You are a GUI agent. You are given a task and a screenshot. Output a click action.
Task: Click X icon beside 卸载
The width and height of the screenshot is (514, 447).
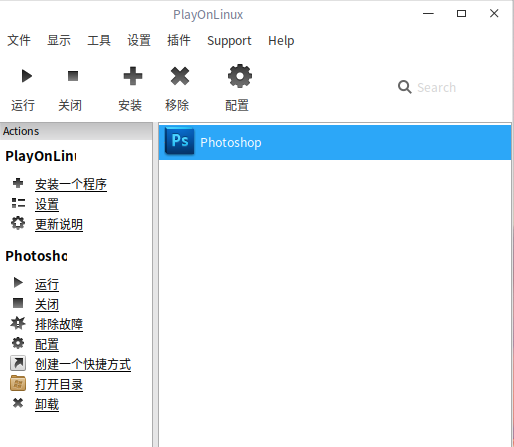18,403
